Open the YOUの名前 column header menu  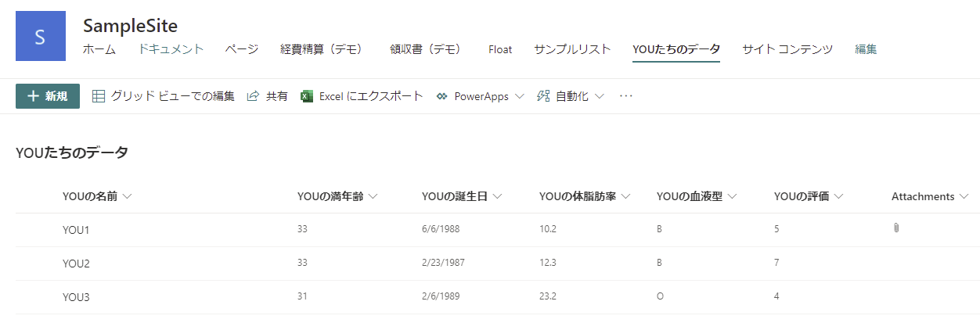(97, 196)
